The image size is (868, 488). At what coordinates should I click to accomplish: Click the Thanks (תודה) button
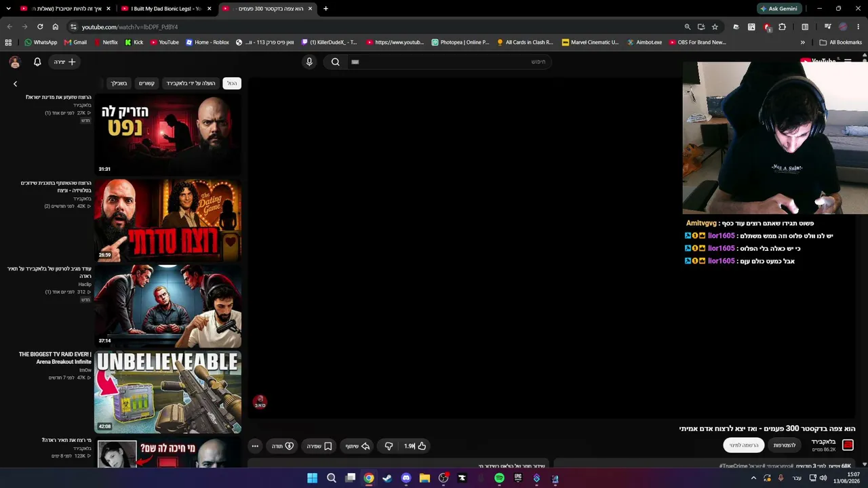(282, 446)
